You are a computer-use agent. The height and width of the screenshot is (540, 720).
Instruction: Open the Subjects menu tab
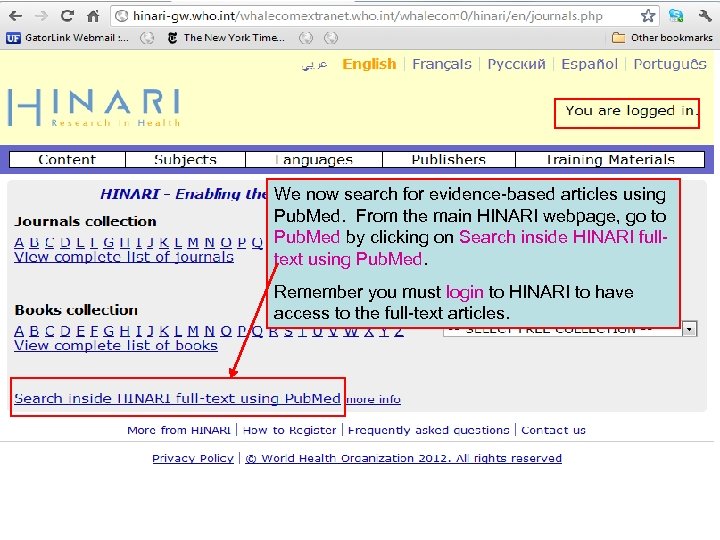click(185, 159)
